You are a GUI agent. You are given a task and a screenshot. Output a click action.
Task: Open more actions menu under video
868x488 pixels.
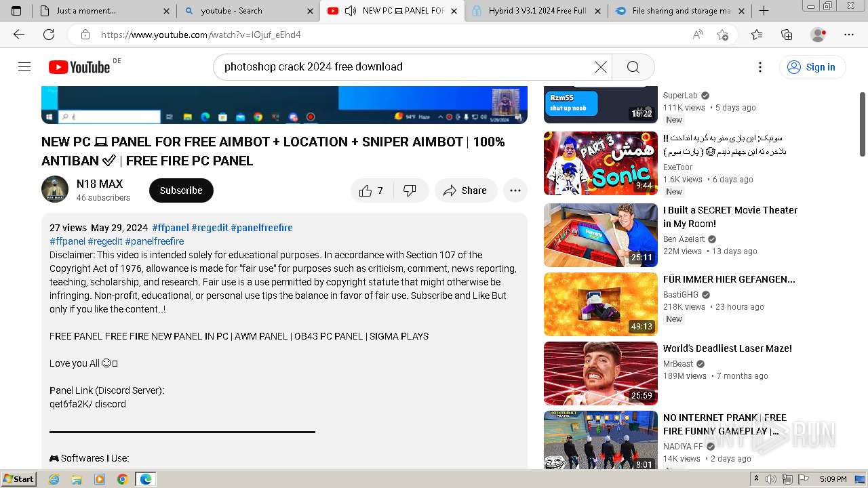pos(515,190)
